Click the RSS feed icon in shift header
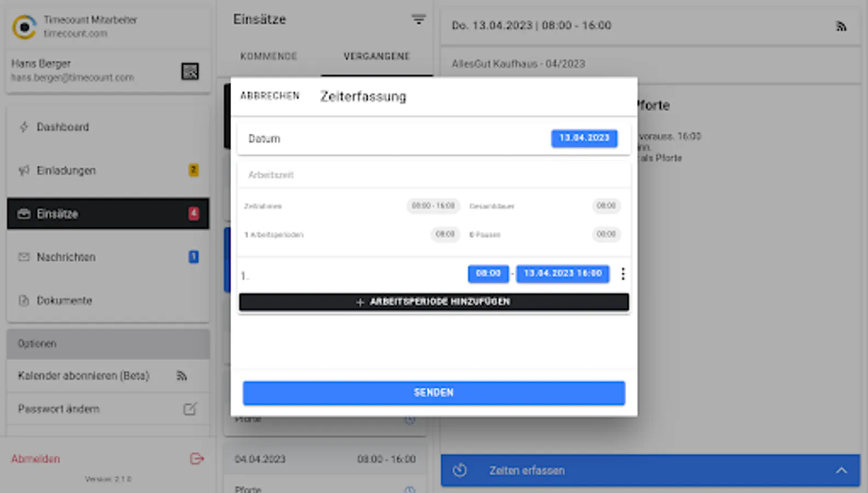Image resolution: width=868 pixels, height=493 pixels. click(841, 26)
